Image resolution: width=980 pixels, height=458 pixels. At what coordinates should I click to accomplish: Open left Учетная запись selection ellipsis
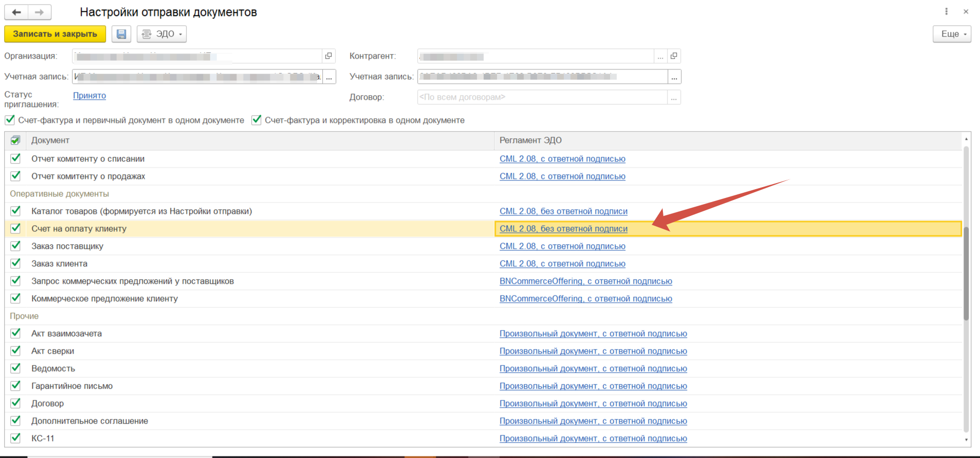tap(329, 77)
